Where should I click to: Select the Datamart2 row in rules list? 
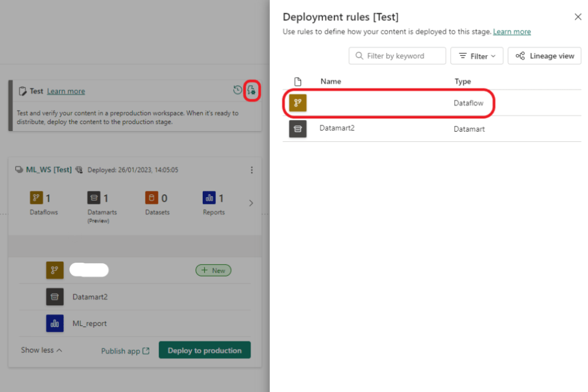[x=402, y=129]
